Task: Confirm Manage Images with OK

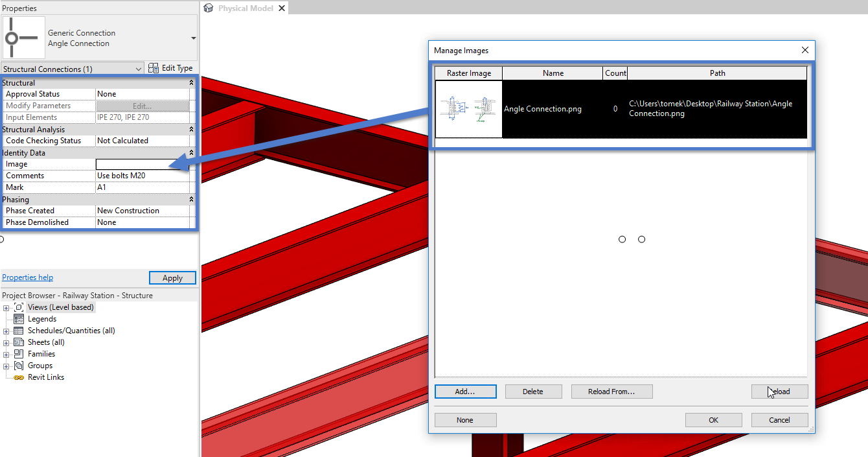Action: [x=713, y=420]
